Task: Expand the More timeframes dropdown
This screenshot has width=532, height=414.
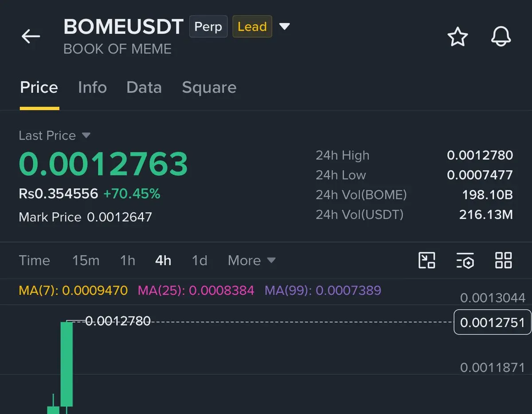Action: click(251, 260)
